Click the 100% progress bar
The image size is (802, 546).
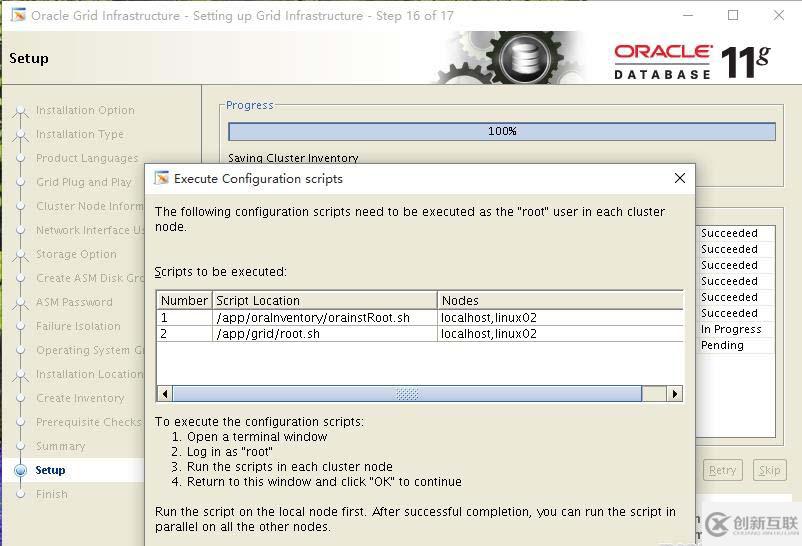(x=502, y=131)
